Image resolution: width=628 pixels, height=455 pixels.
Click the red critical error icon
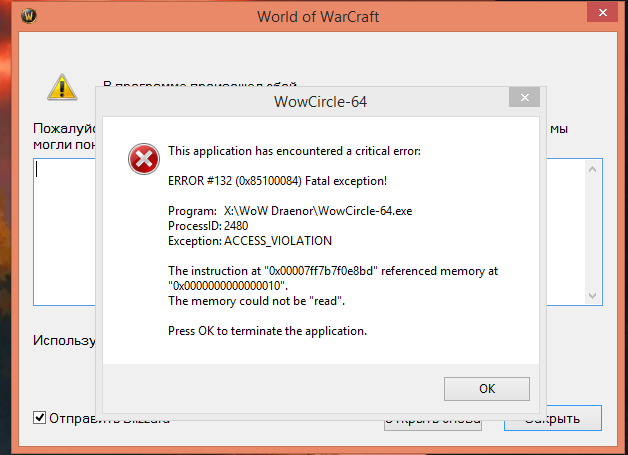click(x=144, y=159)
